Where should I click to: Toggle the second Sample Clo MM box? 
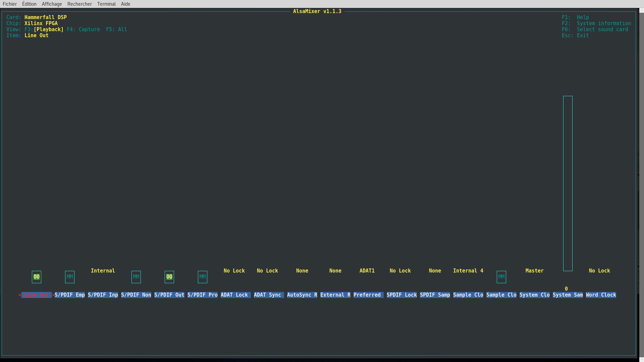pos(501,277)
